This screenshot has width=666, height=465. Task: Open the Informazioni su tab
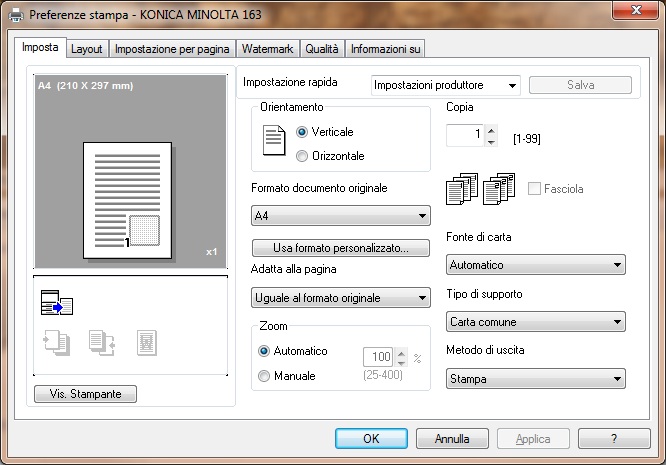[385, 49]
